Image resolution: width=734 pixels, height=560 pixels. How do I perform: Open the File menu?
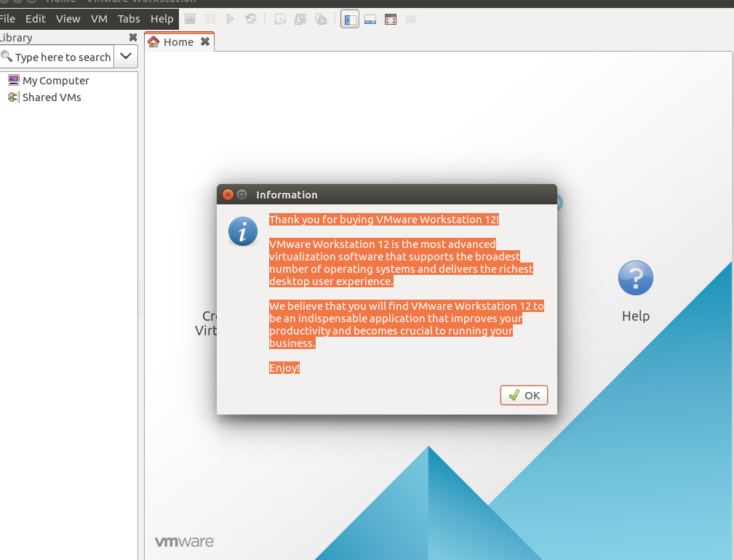pos(7,19)
